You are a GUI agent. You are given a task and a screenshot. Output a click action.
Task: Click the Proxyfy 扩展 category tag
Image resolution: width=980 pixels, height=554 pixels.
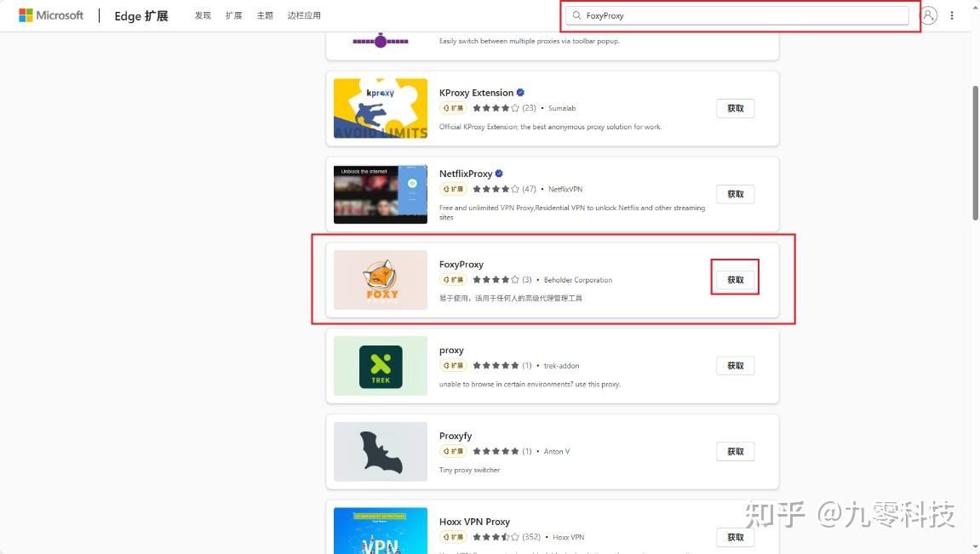453,451
